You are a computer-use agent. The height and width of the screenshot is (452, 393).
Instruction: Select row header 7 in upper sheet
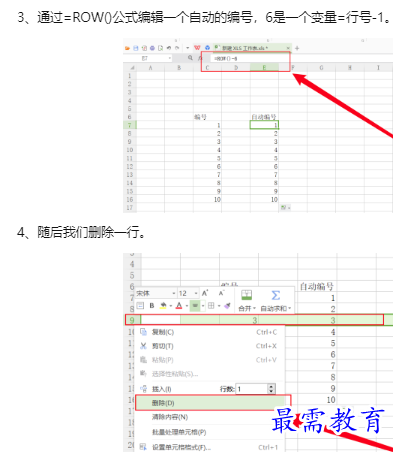(130, 125)
